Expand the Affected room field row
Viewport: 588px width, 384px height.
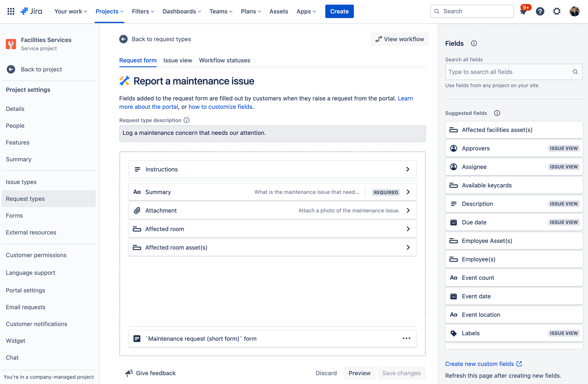coord(408,229)
